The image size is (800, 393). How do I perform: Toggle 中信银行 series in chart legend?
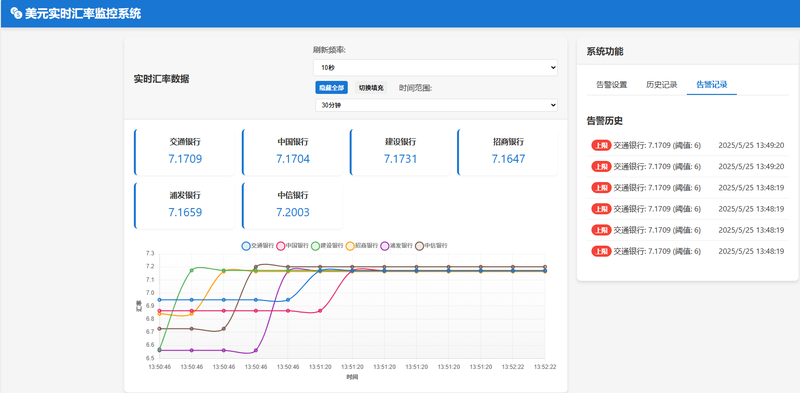click(431, 245)
